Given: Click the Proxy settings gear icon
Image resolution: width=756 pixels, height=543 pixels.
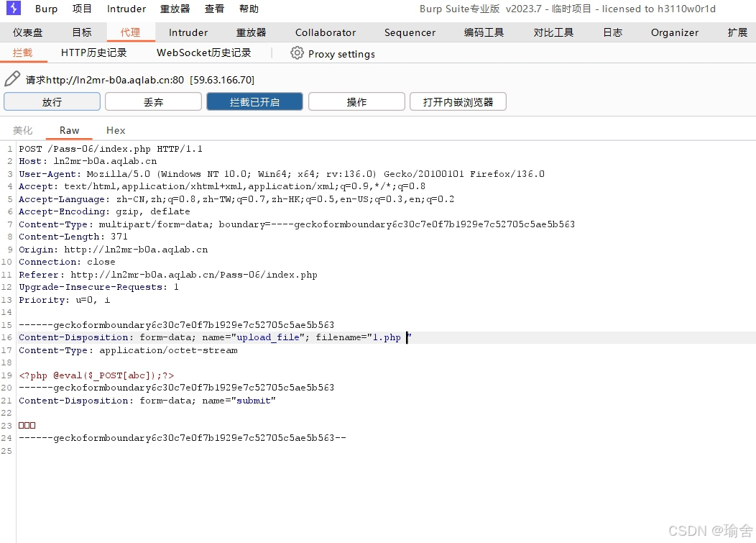Looking at the screenshot, I should [297, 53].
